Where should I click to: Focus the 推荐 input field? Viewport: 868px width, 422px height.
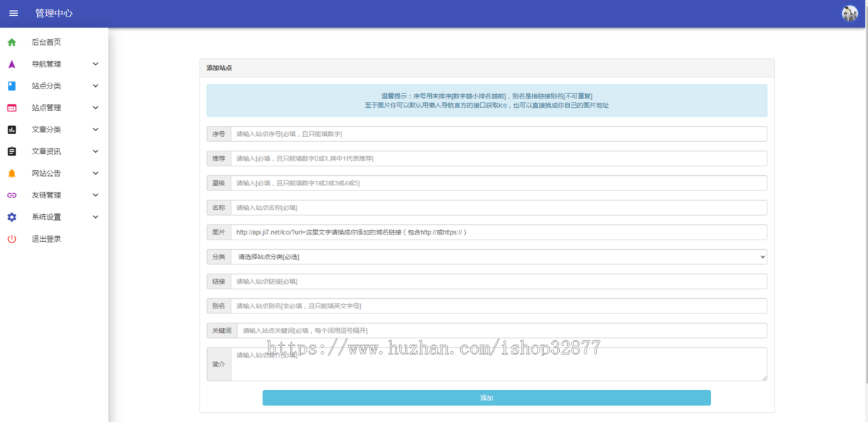click(499, 159)
